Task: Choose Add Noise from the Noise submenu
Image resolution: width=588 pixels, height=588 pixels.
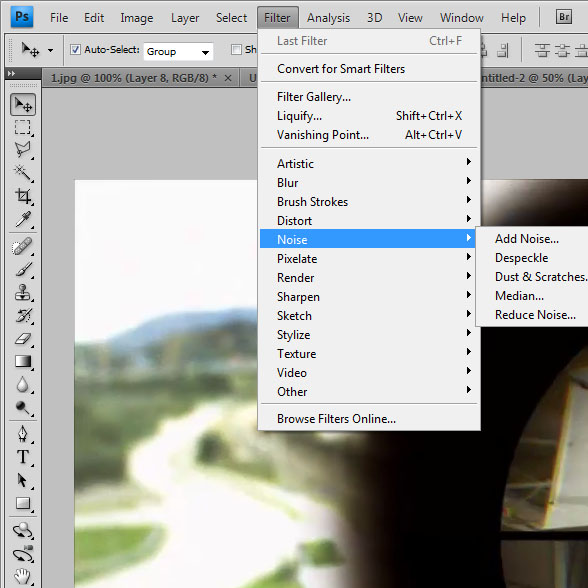Action: [x=526, y=239]
